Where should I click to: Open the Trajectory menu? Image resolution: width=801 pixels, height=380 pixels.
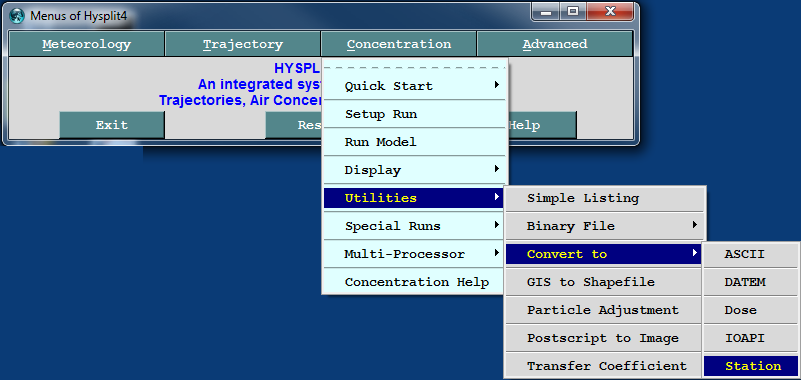(x=243, y=44)
